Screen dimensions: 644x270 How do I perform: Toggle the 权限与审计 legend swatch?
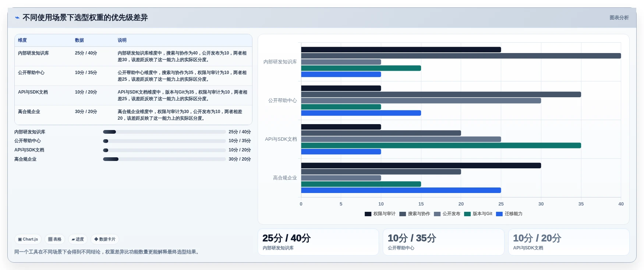[x=368, y=214]
